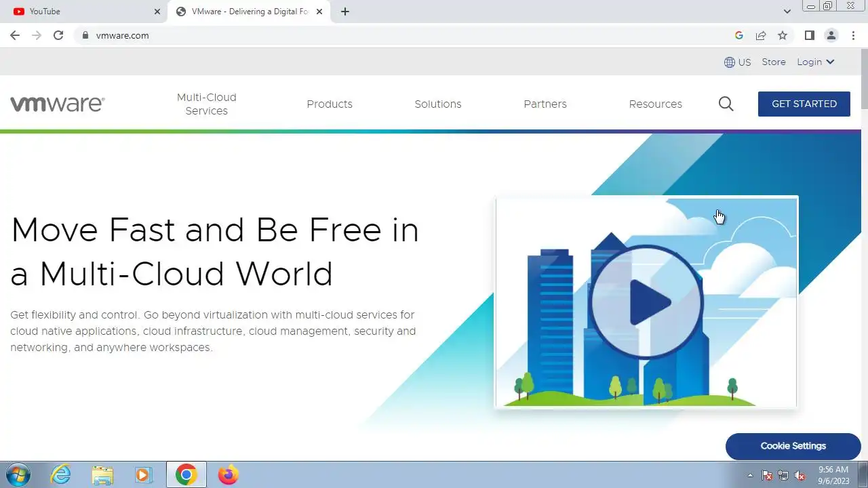Open Multi-Cloud Services menu
Viewport: 868px width, 488px height.
pyautogui.click(x=207, y=104)
